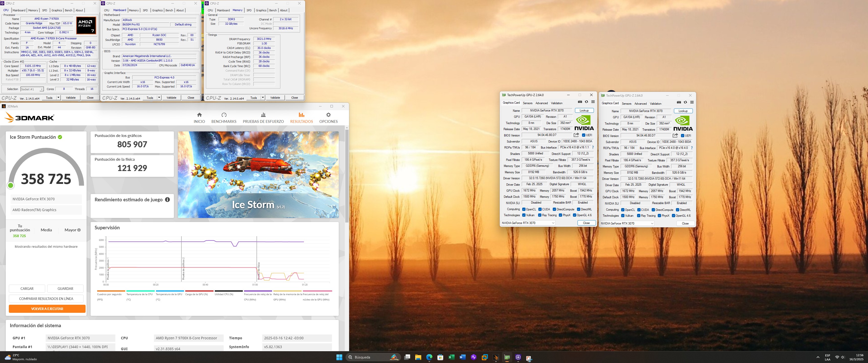The width and height of the screenshot is (868, 363).
Task: Open GPU selector dropdown in right GPU-Z window
Action: pos(627,223)
